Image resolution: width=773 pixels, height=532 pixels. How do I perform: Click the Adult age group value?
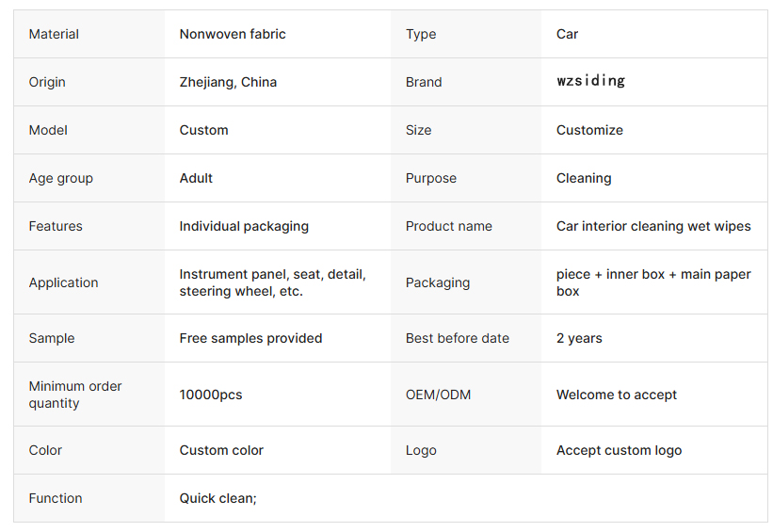click(196, 178)
